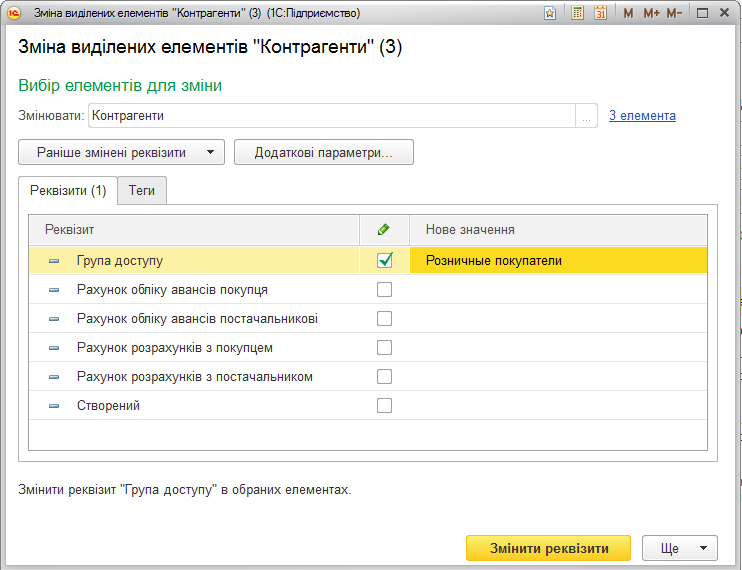Edit the Розничные покупатели value cell
This screenshot has width=742, height=570.
pyautogui.click(x=558, y=260)
